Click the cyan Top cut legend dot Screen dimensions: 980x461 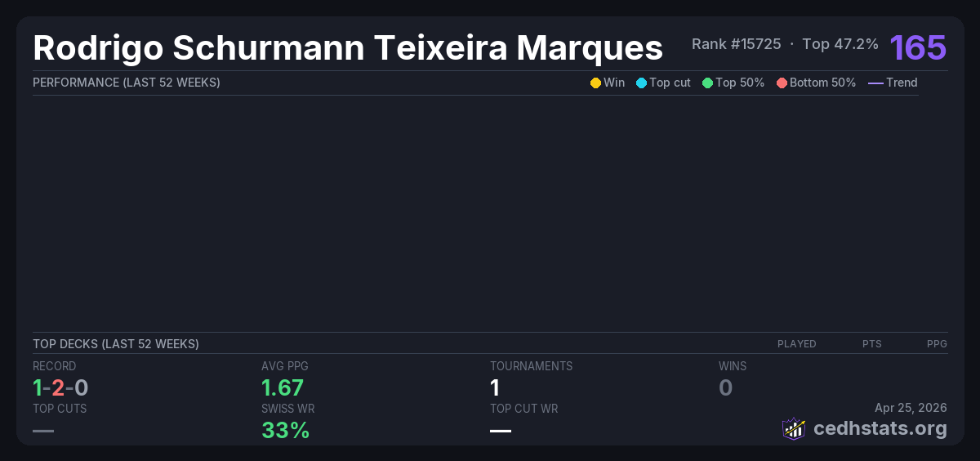(641, 83)
